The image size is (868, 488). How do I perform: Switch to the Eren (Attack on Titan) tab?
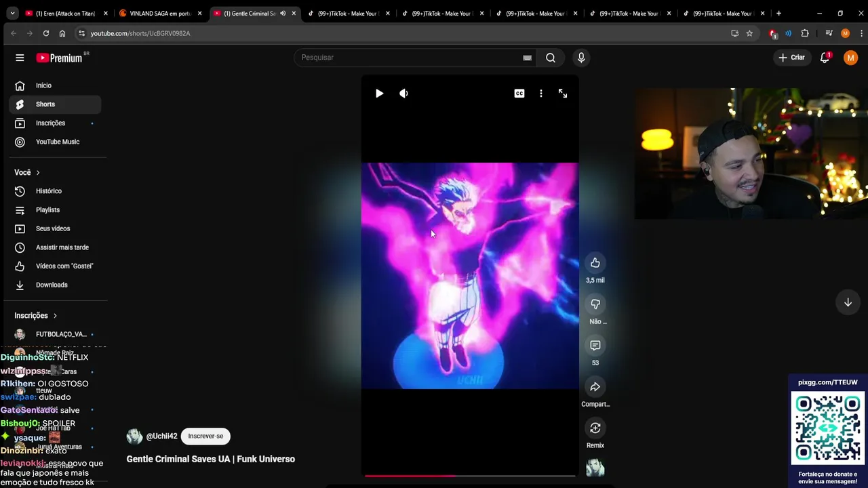(x=66, y=14)
